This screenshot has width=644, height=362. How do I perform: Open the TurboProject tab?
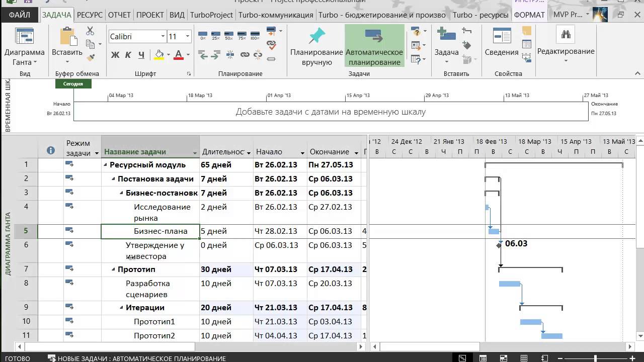[211, 15]
